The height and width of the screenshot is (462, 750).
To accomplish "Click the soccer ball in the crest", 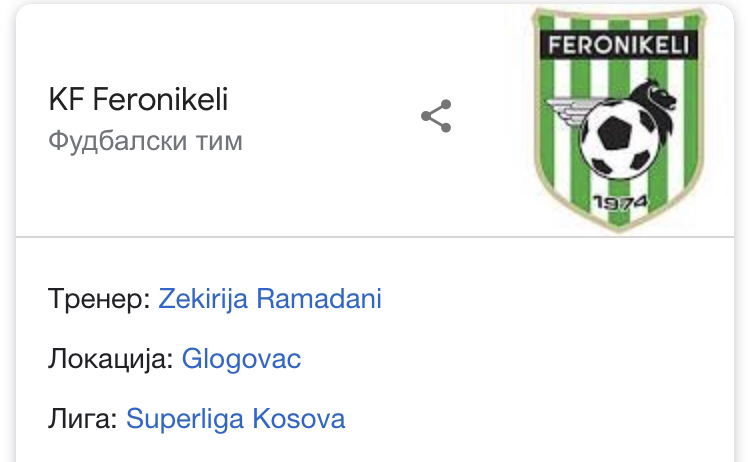I will (617, 141).
